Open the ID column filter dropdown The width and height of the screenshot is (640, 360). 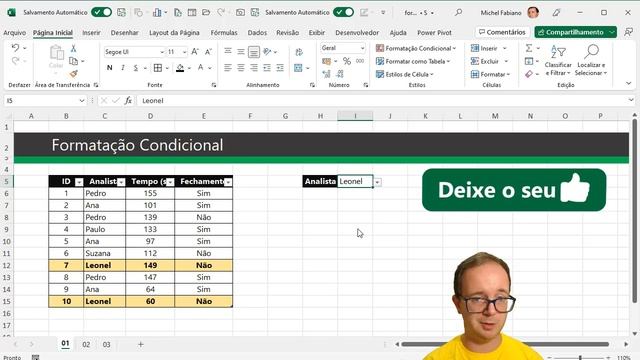pos(79,182)
